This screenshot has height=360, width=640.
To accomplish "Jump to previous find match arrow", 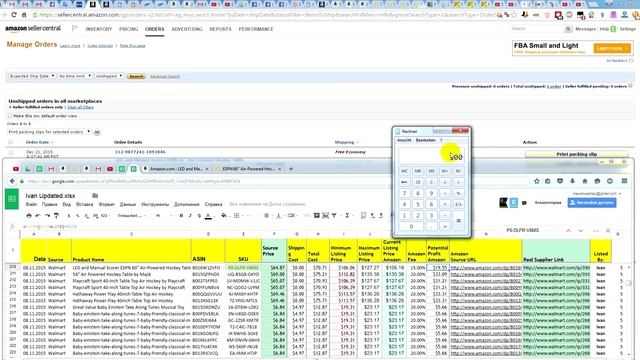I will pos(568,231).
